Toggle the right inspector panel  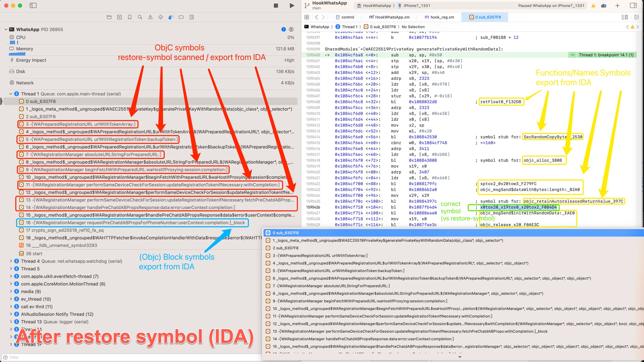633,5
